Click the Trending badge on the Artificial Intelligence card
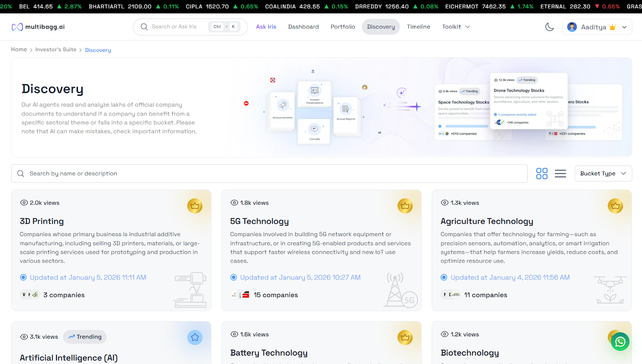The image size is (642, 364). 85,337
